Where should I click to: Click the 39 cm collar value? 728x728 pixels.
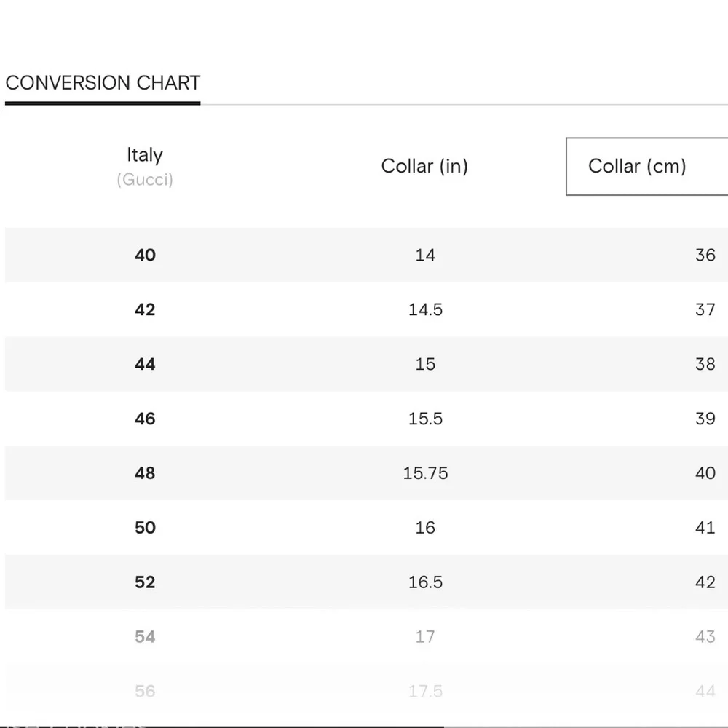[705, 419]
